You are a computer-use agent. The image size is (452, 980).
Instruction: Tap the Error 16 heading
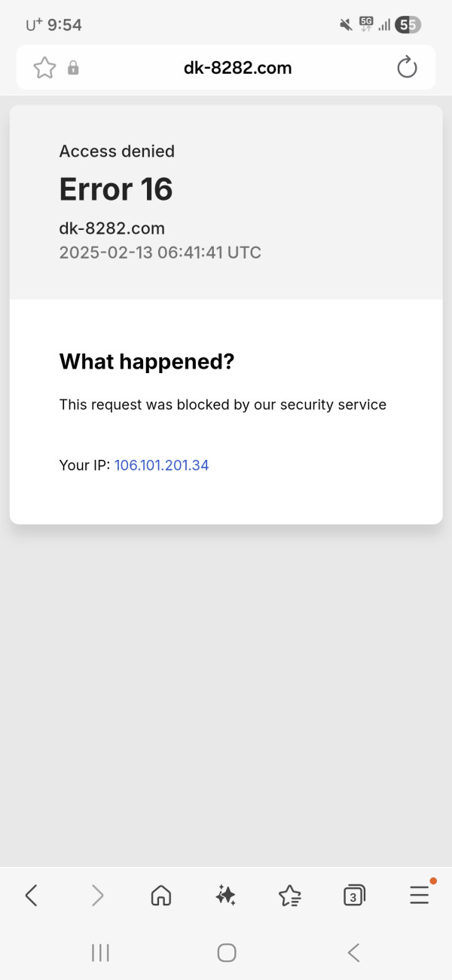(x=116, y=189)
